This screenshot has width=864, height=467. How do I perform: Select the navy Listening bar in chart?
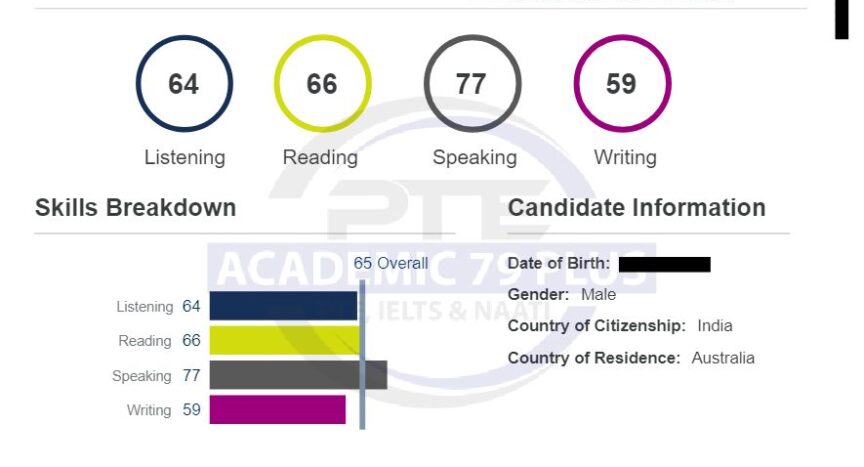[x=283, y=306]
